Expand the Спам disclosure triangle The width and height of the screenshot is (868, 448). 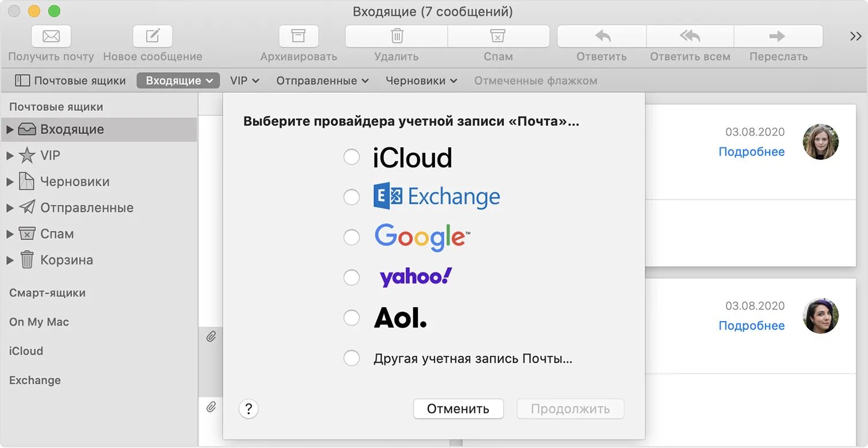(10, 234)
